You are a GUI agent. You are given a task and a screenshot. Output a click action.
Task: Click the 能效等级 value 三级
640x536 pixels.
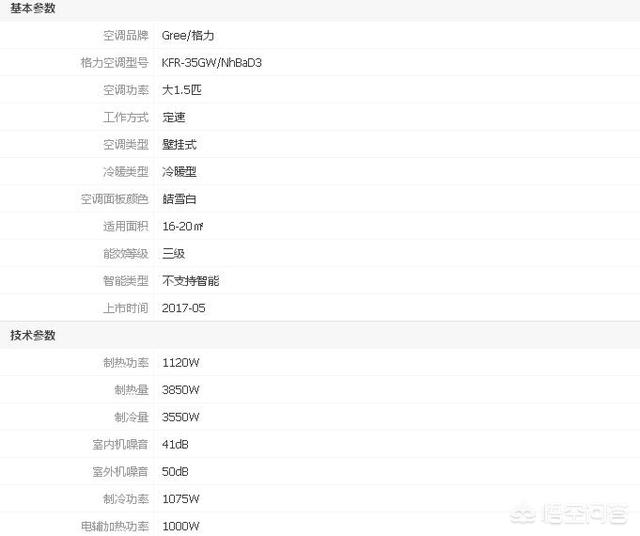click(x=173, y=254)
